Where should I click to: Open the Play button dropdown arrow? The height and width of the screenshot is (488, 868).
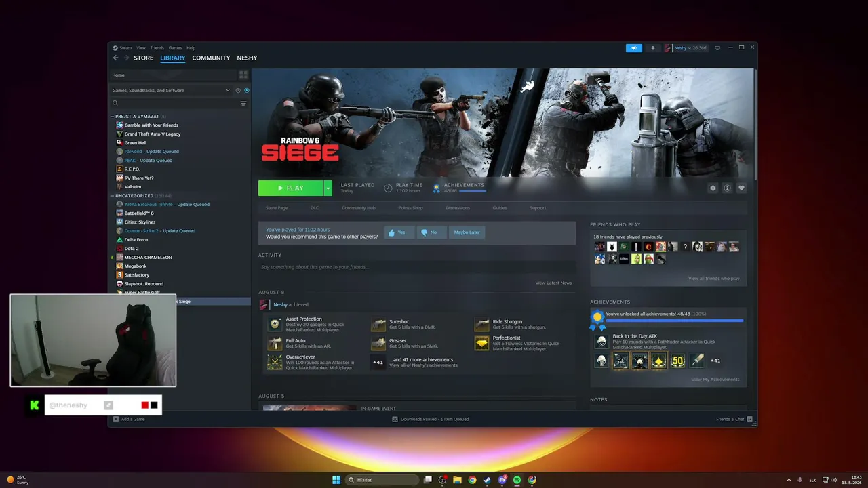[328, 188]
